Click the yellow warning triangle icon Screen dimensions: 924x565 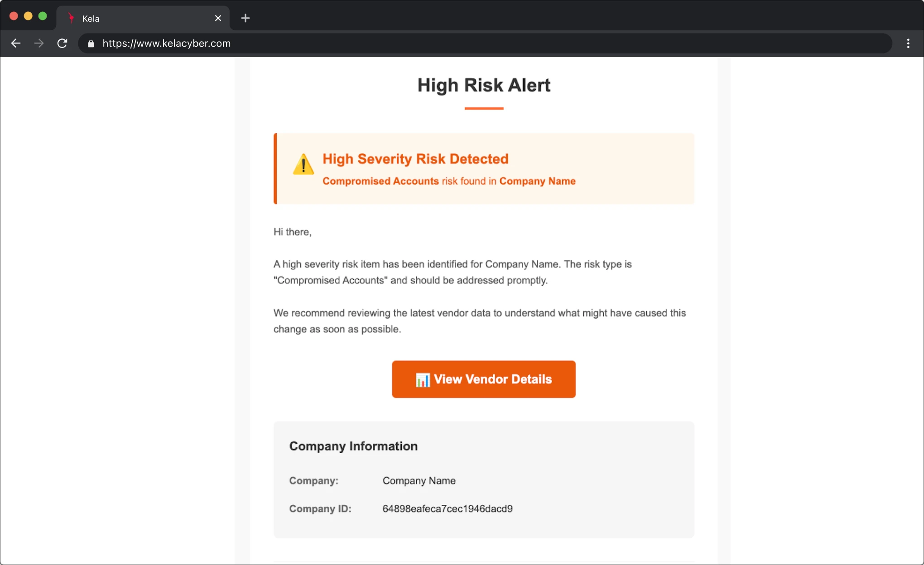(303, 164)
